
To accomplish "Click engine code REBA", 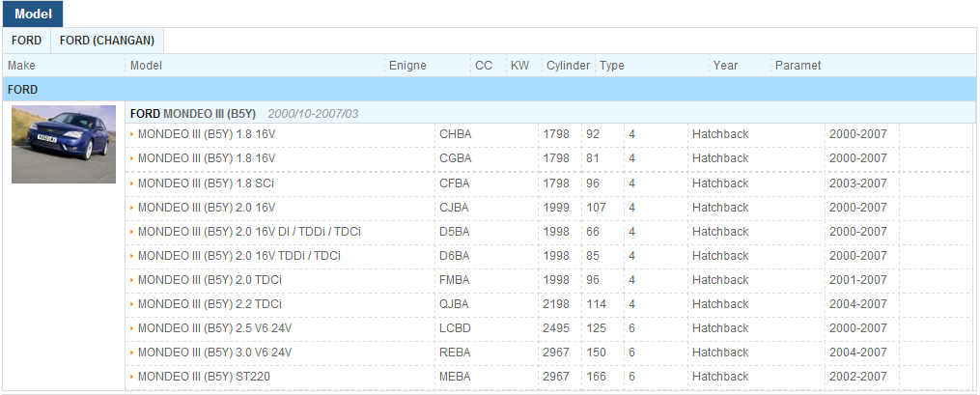I will [x=455, y=353].
